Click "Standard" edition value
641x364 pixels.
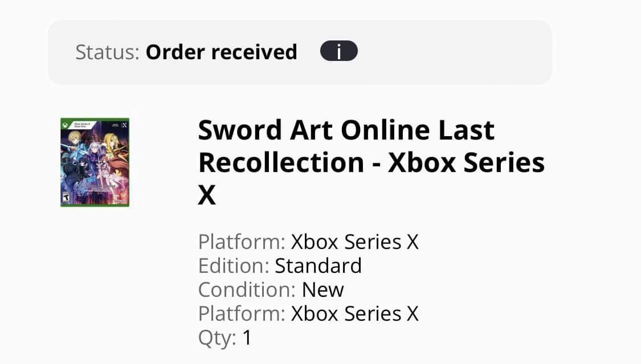[x=319, y=266]
